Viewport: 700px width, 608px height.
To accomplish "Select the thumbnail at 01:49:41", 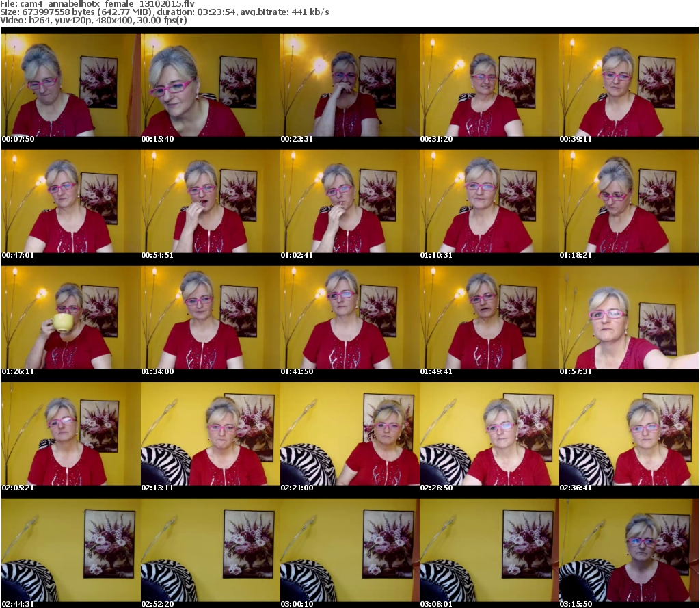I will [x=489, y=317].
